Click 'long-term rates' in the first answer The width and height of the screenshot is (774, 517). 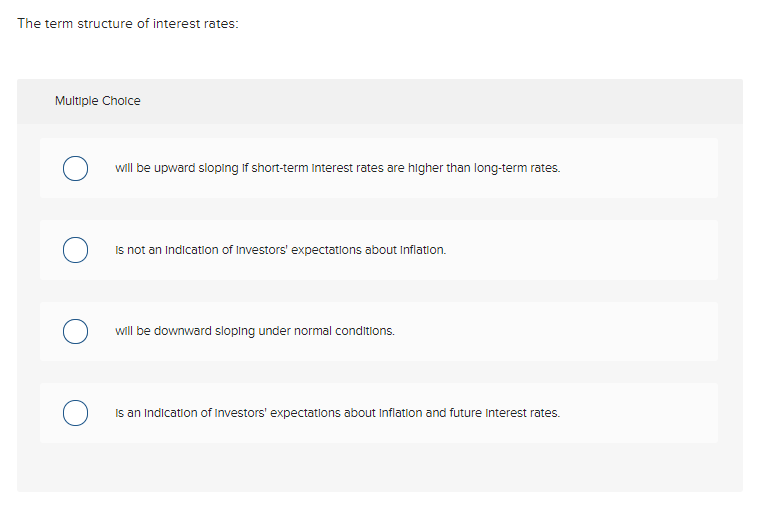(x=520, y=168)
